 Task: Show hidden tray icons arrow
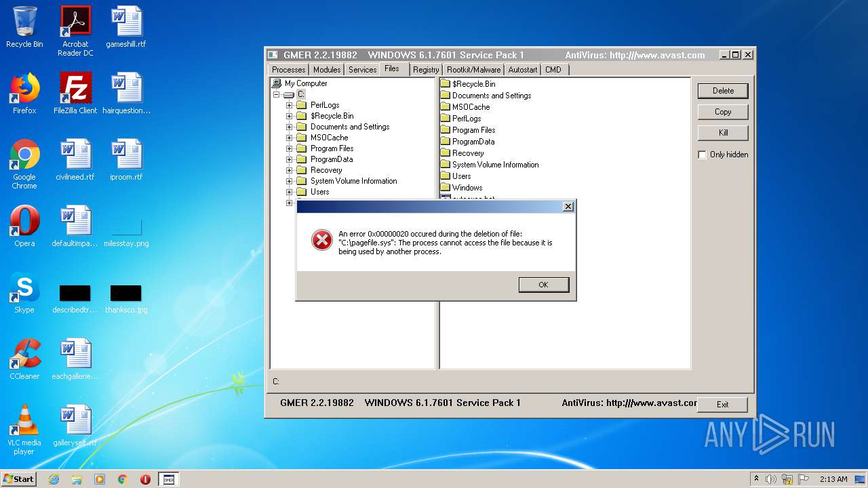point(756,479)
